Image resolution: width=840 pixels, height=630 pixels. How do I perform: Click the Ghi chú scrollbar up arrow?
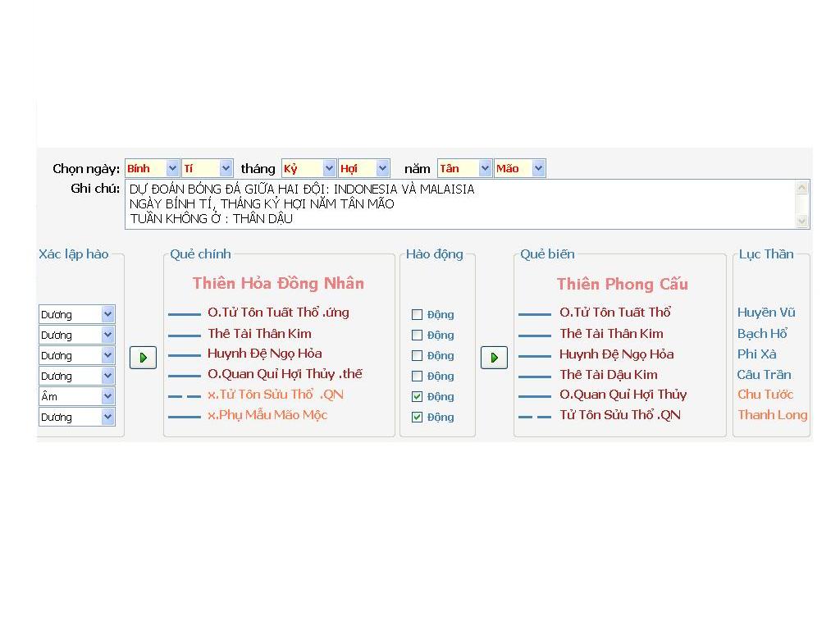(x=802, y=188)
